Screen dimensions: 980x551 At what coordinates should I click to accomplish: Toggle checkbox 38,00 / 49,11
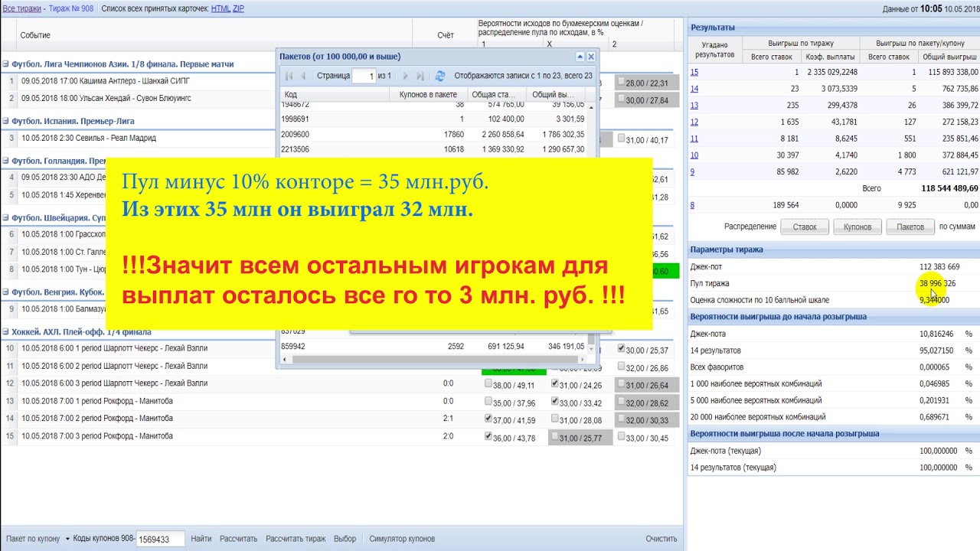[x=488, y=384]
